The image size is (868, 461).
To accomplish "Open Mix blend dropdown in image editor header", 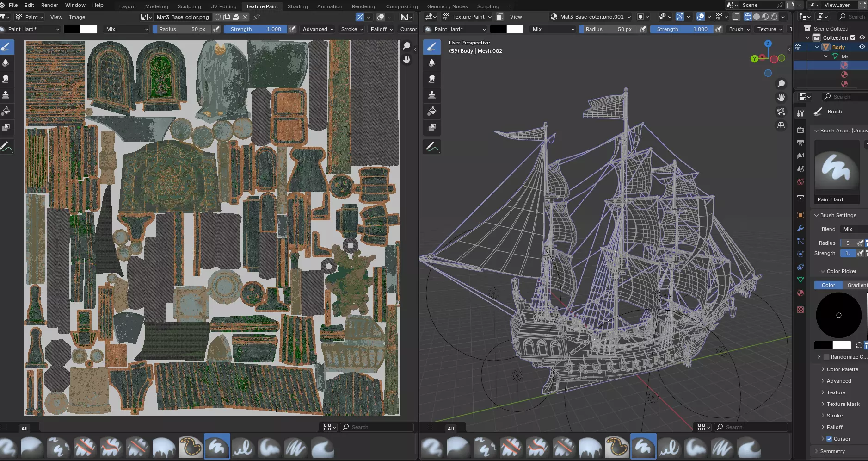I will pyautogui.click(x=126, y=29).
